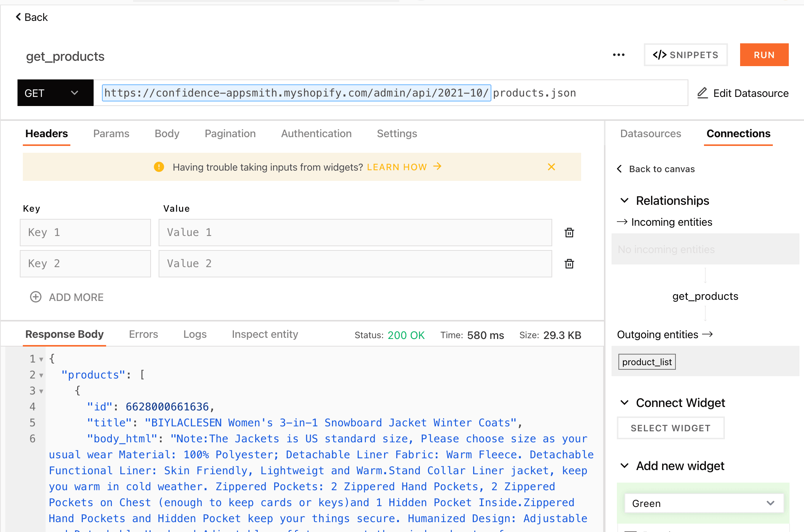Open the product_list outgoing entity

click(647, 362)
